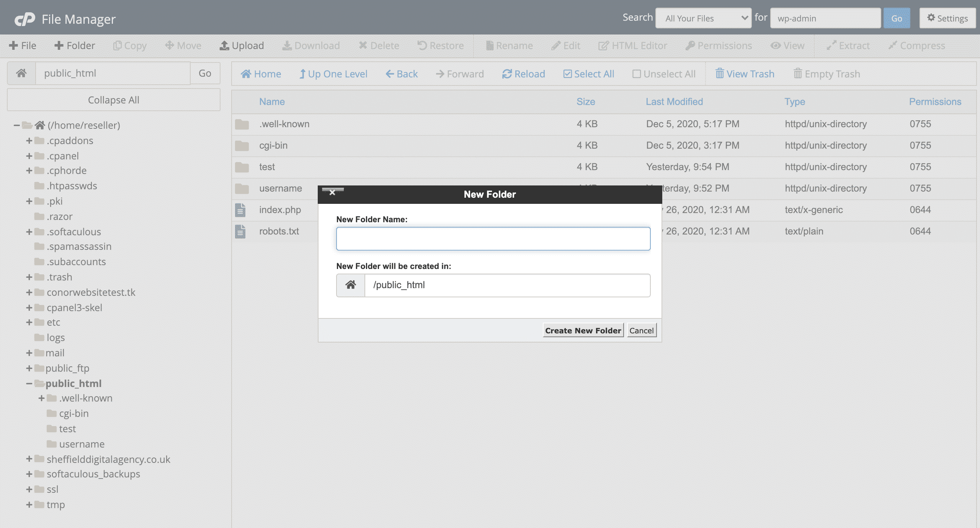Click the Reload icon
Image resolution: width=980 pixels, height=528 pixels.
coord(507,74)
